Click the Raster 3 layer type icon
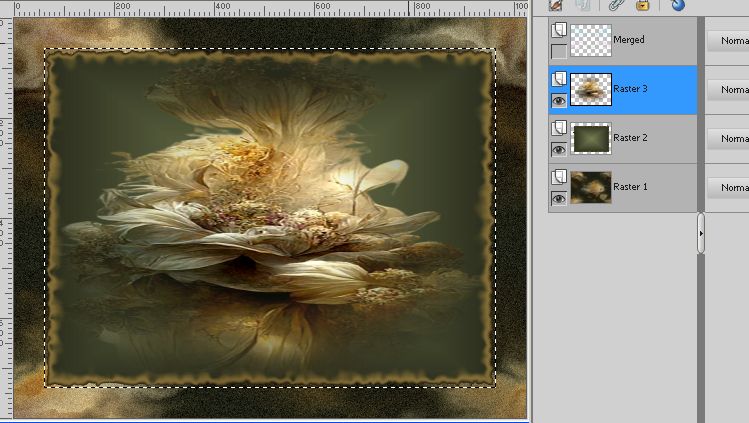749x423 pixels. pos(559,80)
